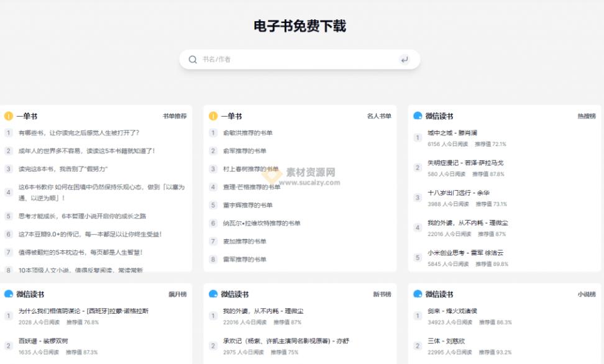The height and width of the screenshot is (364, 604).
Task: Click the magnifier icon in the search bar
Action: click(x=193, y=59)
